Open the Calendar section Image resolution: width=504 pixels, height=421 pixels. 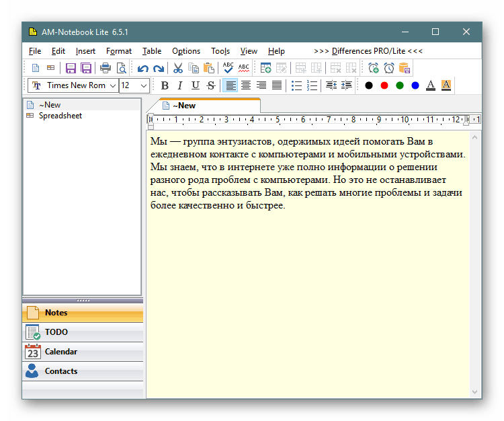60,352
